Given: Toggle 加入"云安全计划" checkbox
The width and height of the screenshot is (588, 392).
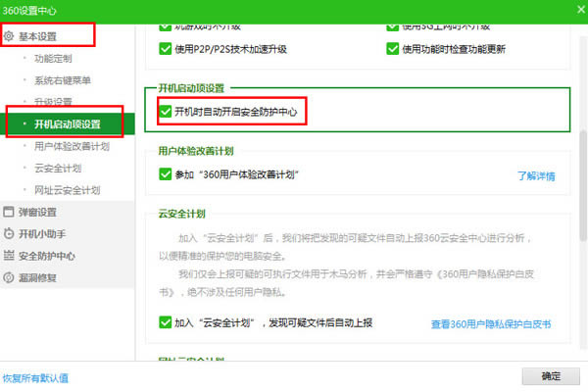Looking at the screenshot, I should pos(165,321).
